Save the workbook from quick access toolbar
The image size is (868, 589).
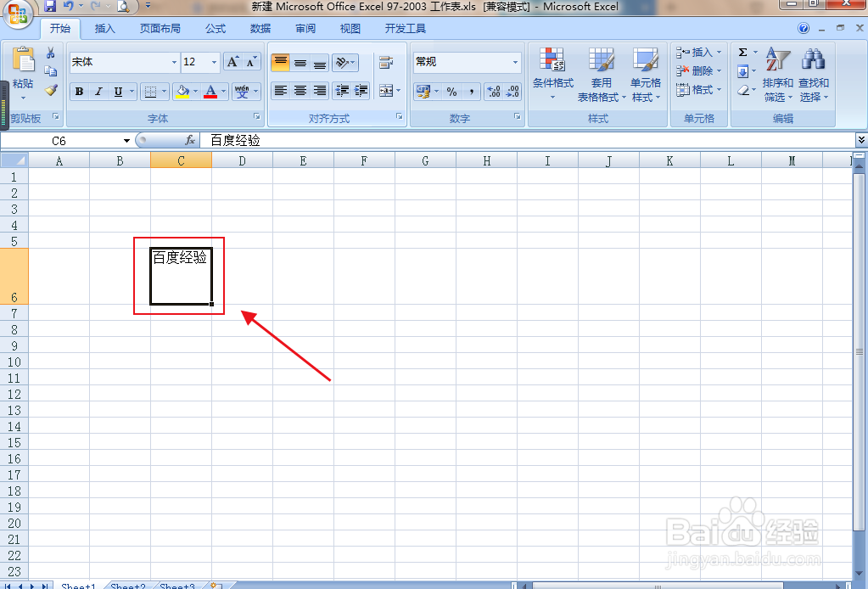(50, 6)
